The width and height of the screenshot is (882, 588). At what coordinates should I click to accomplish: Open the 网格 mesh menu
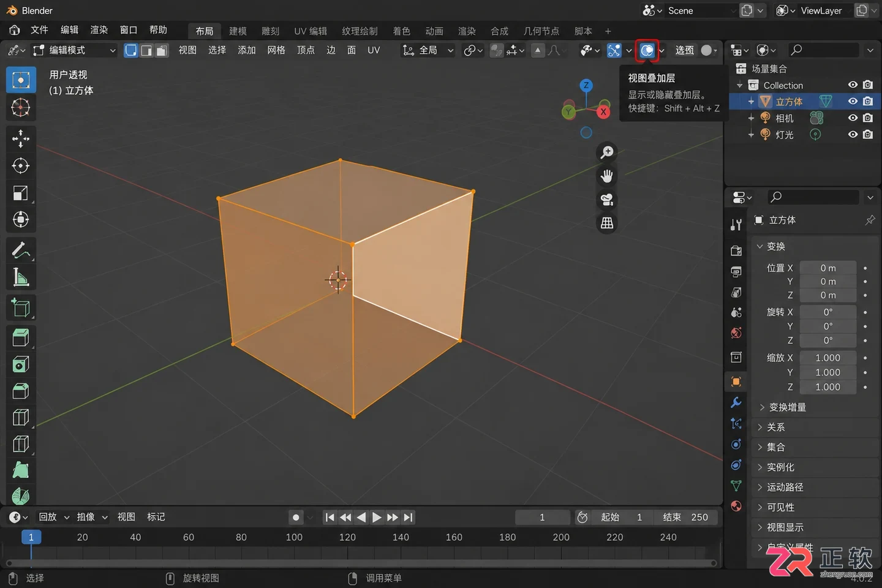pyautogui.click(x=276, y=50)
